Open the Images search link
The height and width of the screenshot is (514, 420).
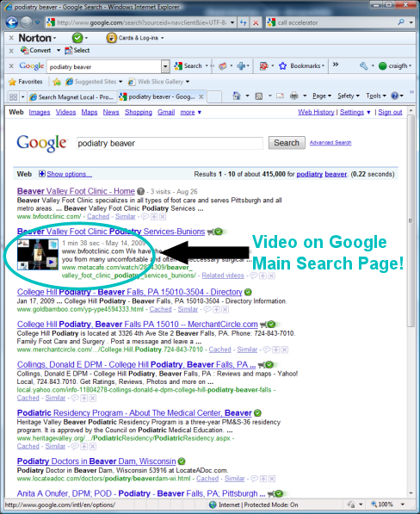pos(40,112)
